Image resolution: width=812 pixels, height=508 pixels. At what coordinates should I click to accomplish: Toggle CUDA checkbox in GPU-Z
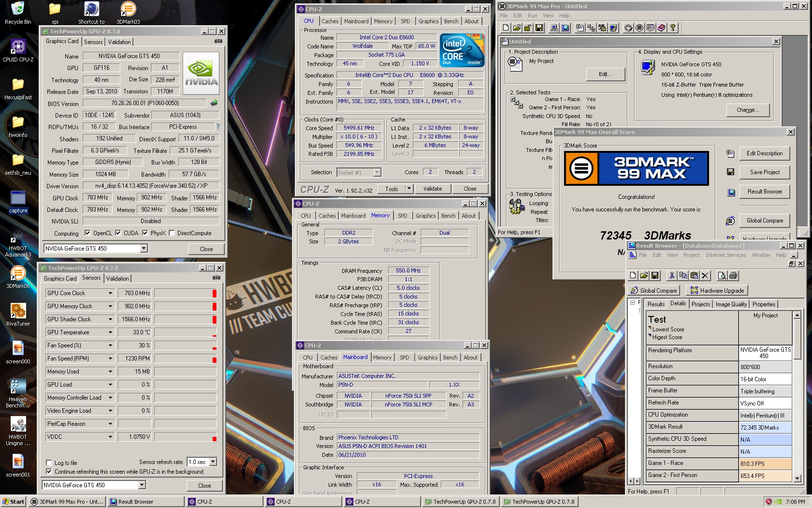pyautogui.click(x=118, y=233)
